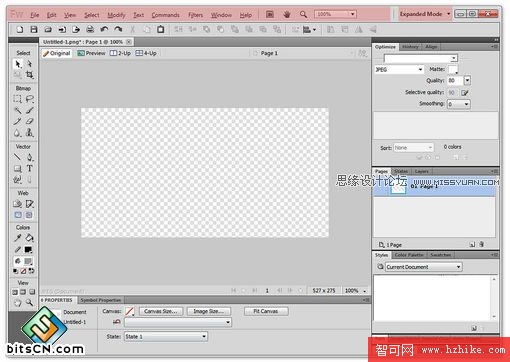Select the Hotspot tool
510x362 pixels.
(18, 204)
